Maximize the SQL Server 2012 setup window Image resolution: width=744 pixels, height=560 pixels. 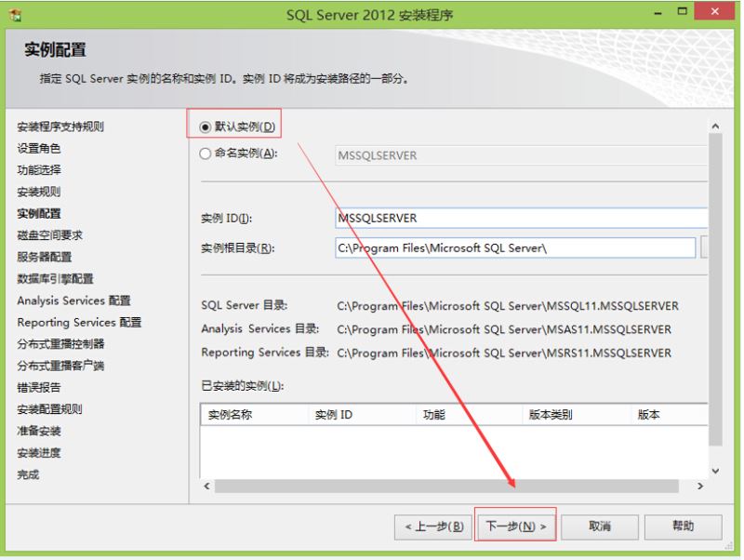[x=683, y=12]
